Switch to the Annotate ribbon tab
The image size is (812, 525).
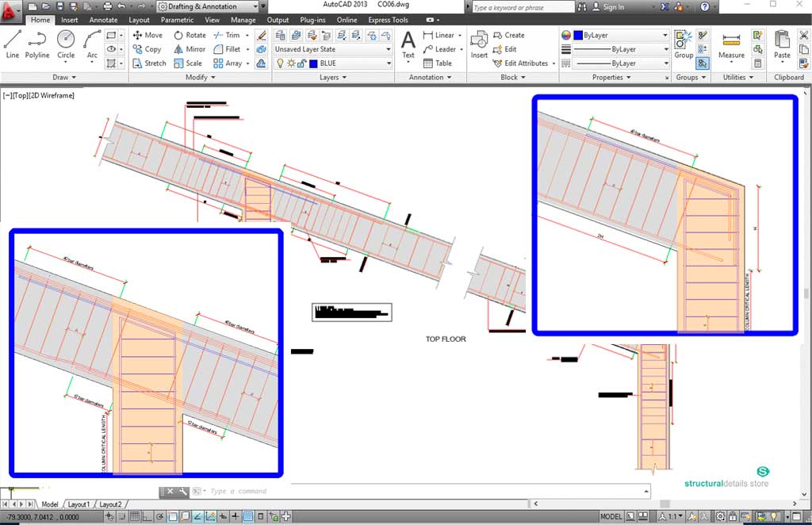click(x=103, y=20)
